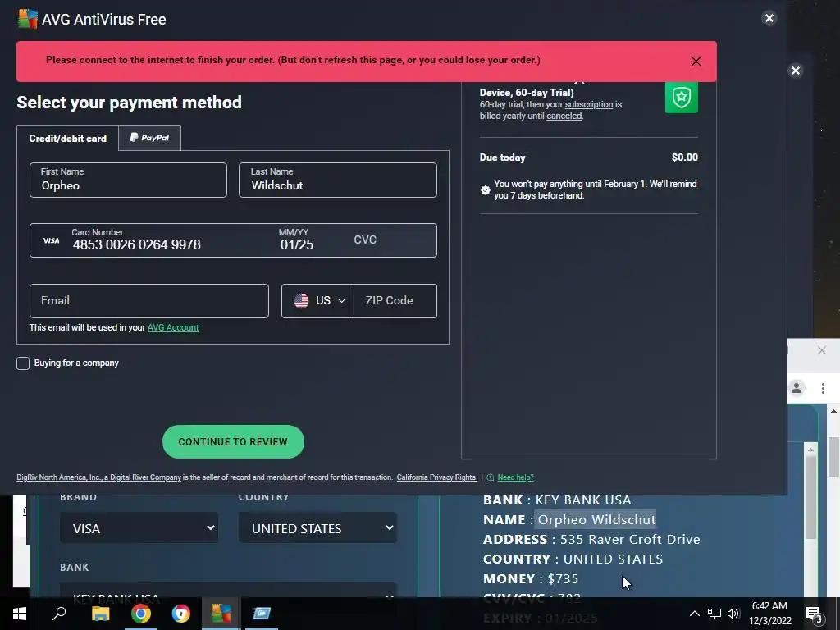Click the Email input field
Screen dimensions: 840x630
(149, 301)
